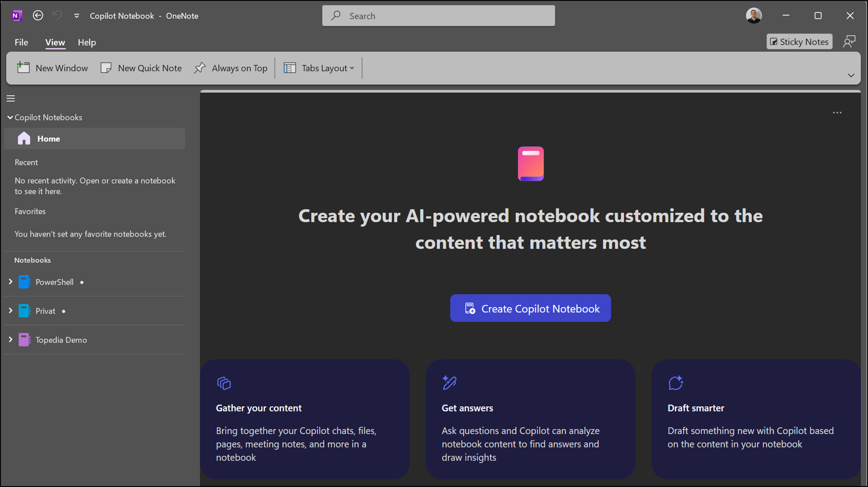This screenshot has height=487, width=868.
Task: Select Home in the sidebar
Action: (x=48, y=138)
